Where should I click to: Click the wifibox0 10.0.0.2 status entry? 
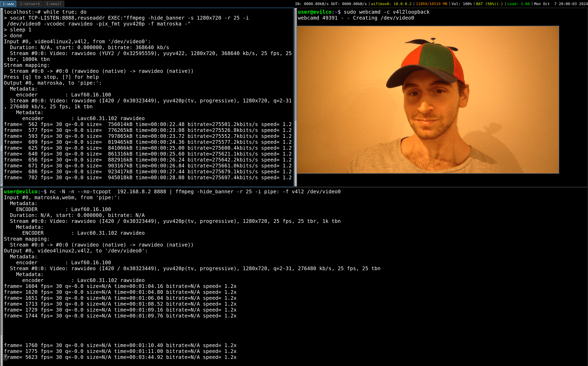tap(391, 4)
